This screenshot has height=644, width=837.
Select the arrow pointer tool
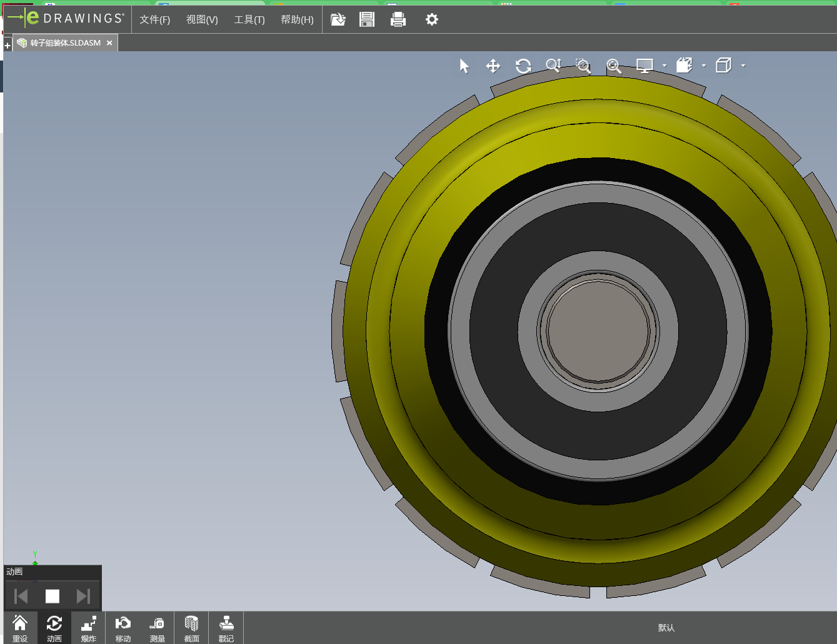click(x=464, y=66)
